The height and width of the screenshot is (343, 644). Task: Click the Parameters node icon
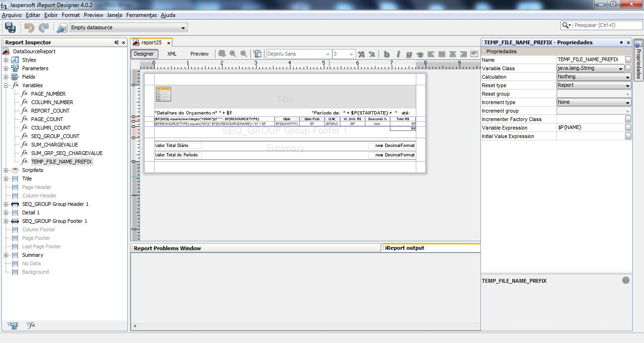click(x=15, y=68)
